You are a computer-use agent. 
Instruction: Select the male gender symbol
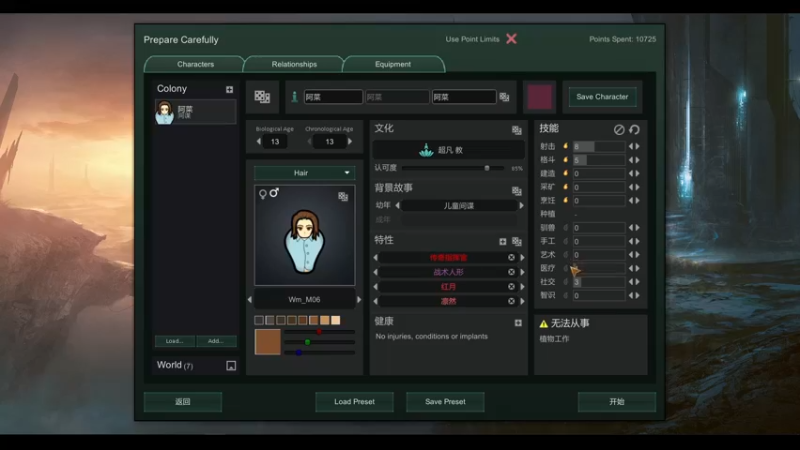tap(274, 192)
